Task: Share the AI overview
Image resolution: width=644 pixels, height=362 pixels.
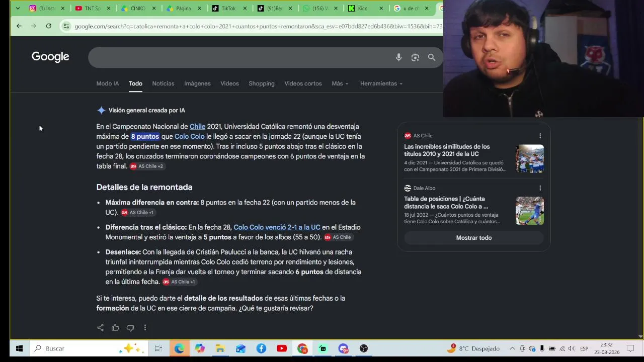Action: (x=100, y=328)
